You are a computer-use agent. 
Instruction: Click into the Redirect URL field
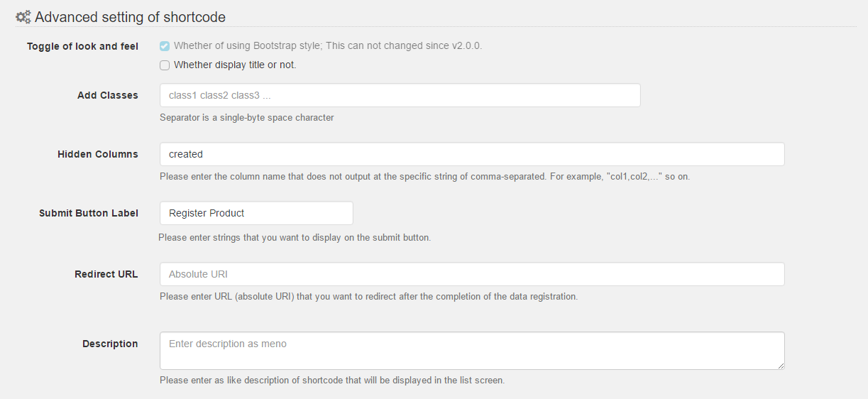[x=472, y=274]
